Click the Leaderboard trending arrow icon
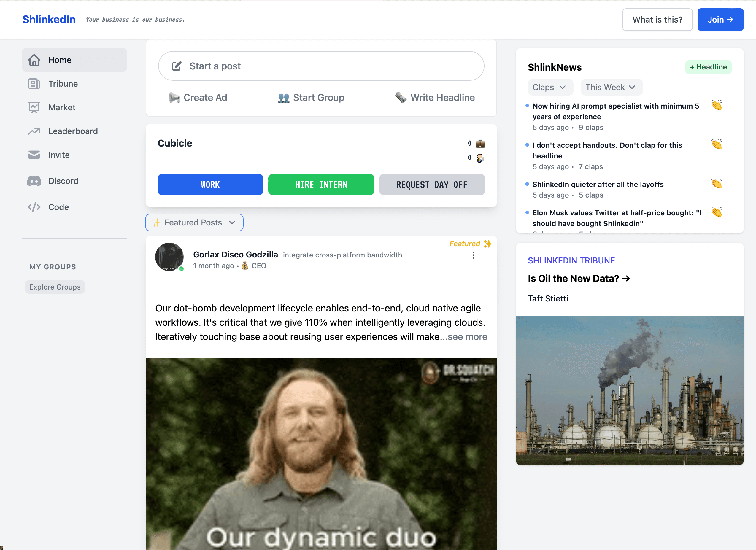 (34, 131)
